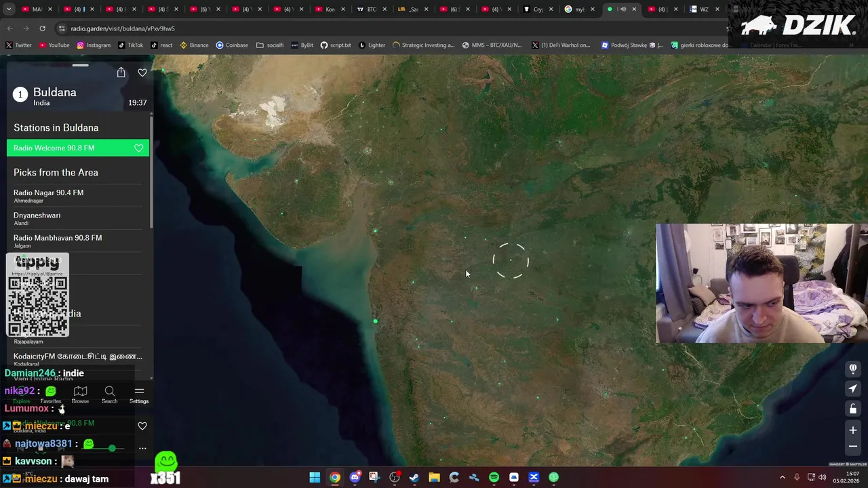868x488 pixels.
Task: Click the address bar URL radio.garden
Action: click(x=123, y=28)
